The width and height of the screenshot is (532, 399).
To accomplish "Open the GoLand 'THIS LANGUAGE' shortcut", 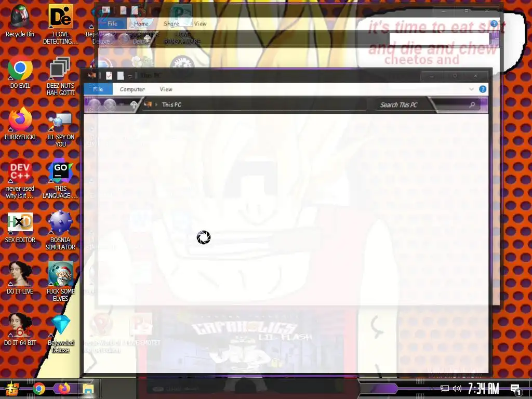I will click(60, 179).
